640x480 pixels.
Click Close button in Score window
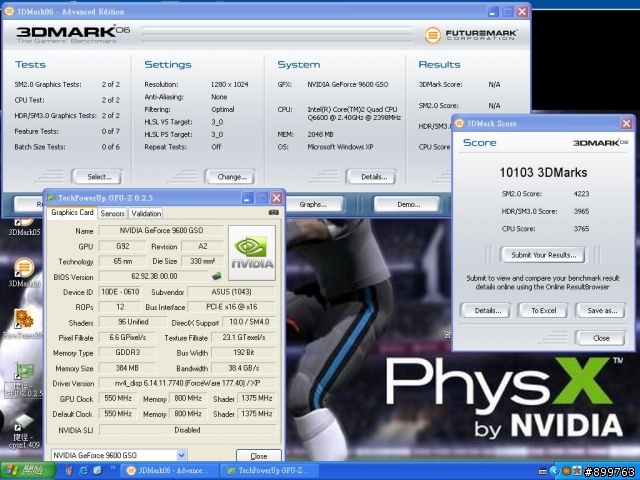coord(600,338)
